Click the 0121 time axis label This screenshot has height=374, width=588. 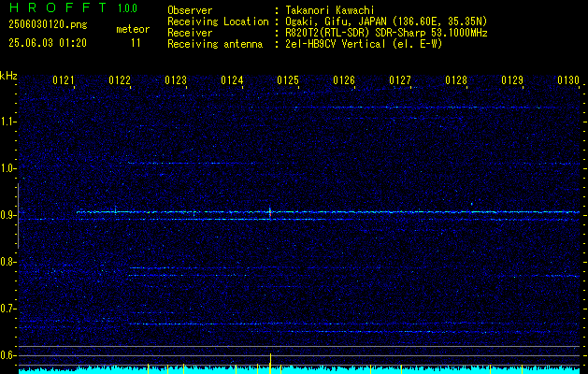click(x=63, y=80)
